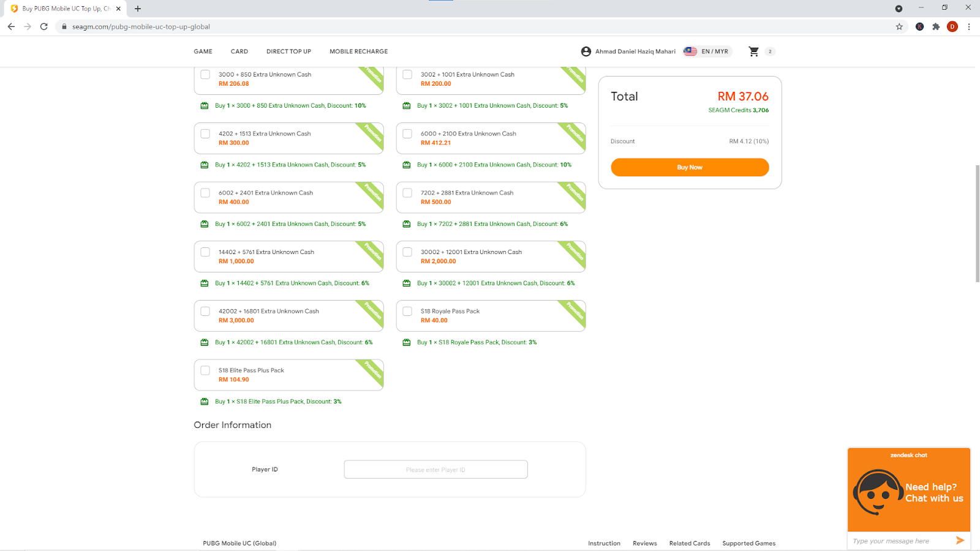Switch to the Instruction tab
The height and width of the screenshot is (551, 980).
604,543
